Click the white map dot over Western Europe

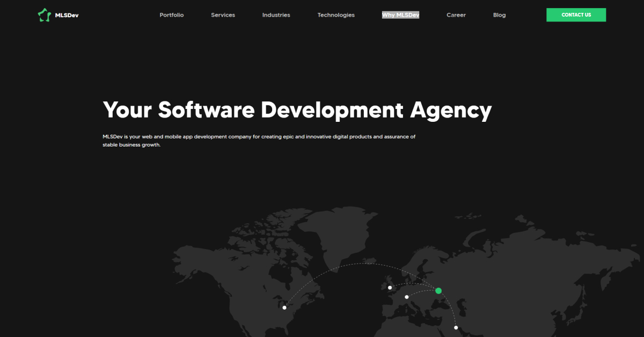[390, 288]
